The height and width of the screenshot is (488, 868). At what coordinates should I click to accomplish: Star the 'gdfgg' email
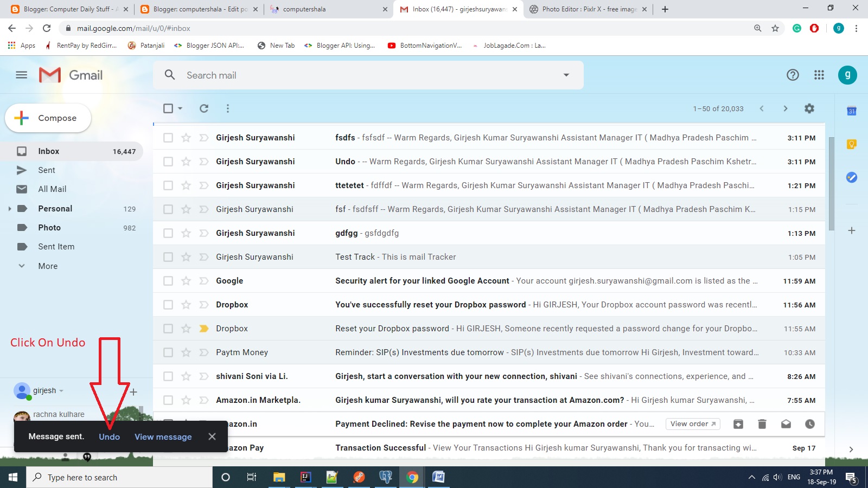[x=186, y=233]
